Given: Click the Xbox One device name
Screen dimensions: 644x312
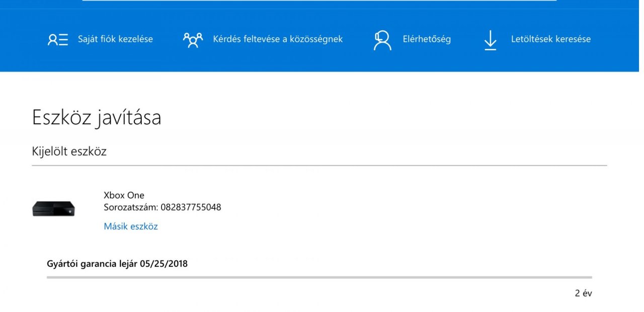Looking at the screenshot, I should [x=124, y=195].
